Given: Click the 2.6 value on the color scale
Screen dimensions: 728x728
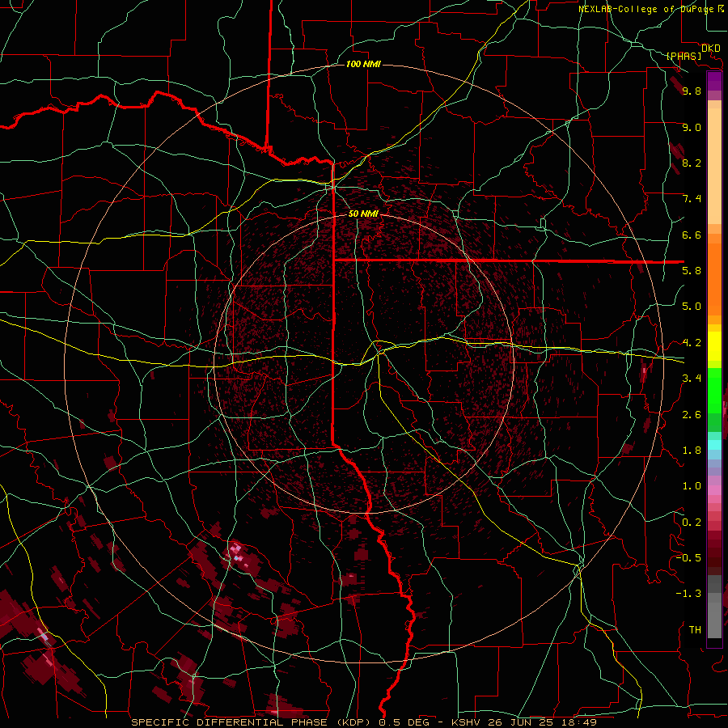Looking at the screenshot, I should click(692, 414).
